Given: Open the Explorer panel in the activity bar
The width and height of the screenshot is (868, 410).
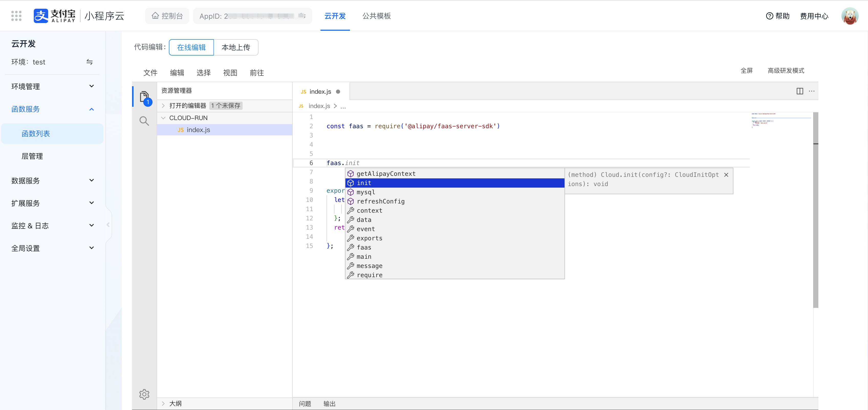Looking at the screenshot, I should [144, 97].
